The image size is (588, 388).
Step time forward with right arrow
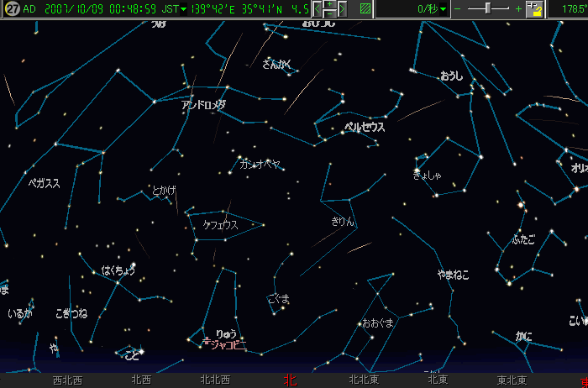(342, 9)
